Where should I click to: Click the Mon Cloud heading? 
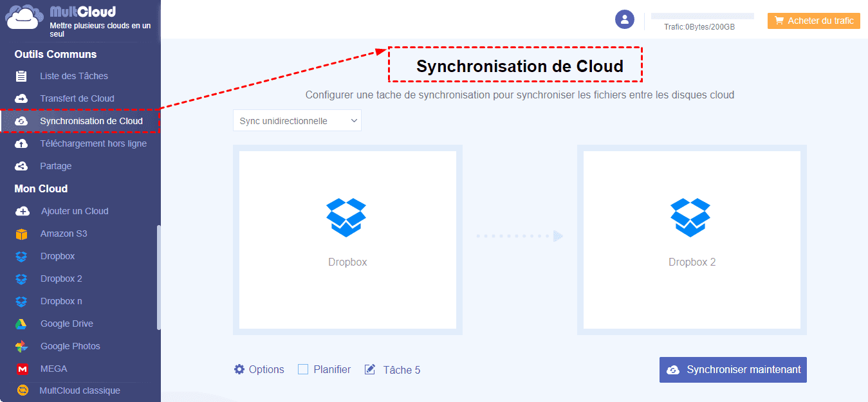click(x=41, y=188)
